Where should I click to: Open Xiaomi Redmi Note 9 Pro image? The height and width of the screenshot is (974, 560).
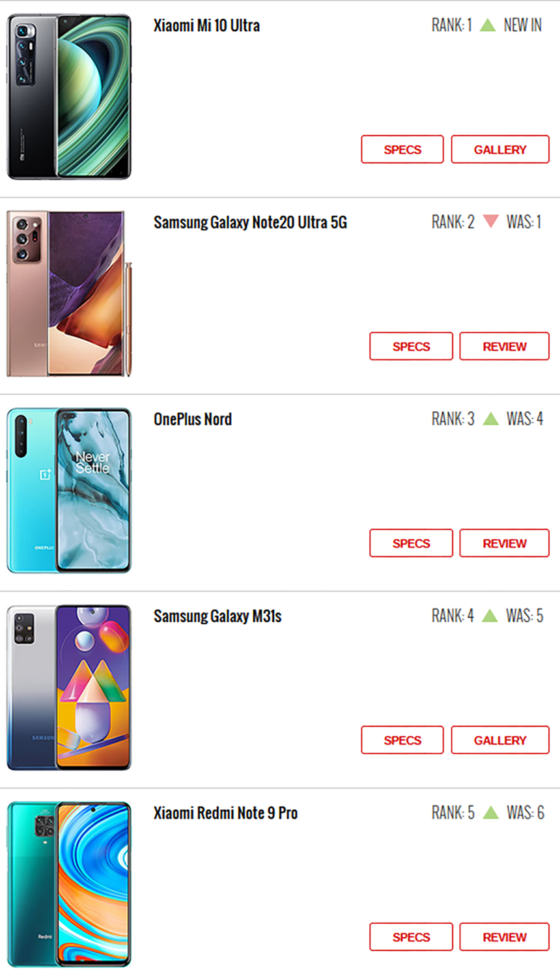pos(69,884)
